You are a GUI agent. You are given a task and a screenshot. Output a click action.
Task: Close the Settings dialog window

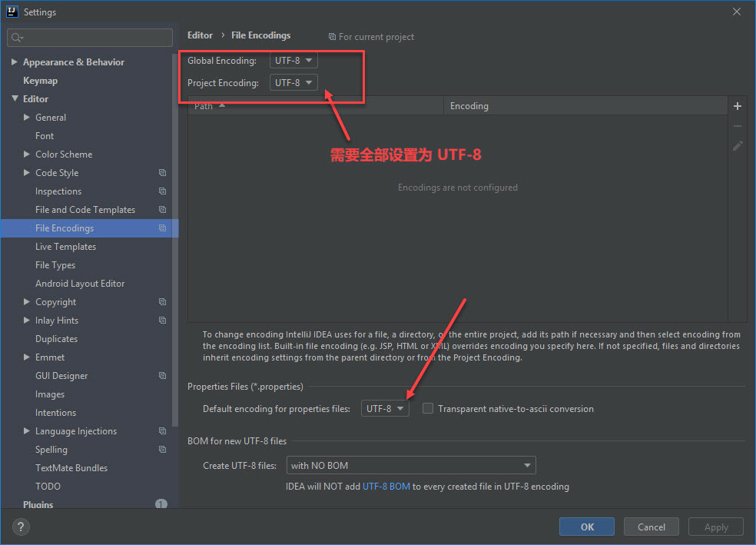(x=737, y=12)
